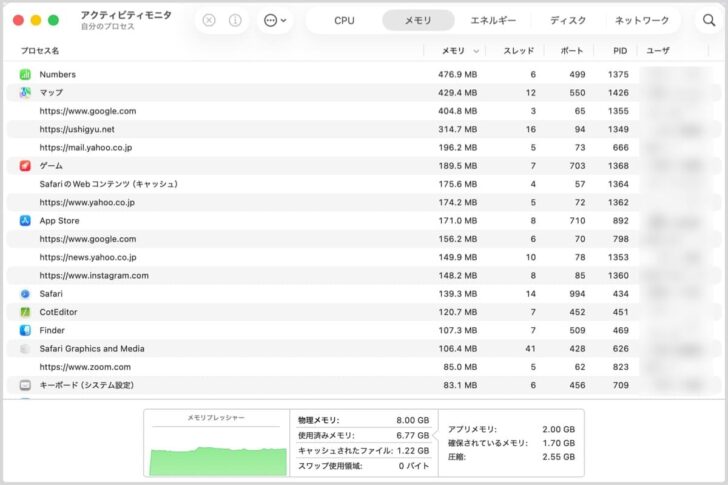This screenshot has height=485, width=728.
Task: Select the Numbers process row name
Action: pos(58,74)
